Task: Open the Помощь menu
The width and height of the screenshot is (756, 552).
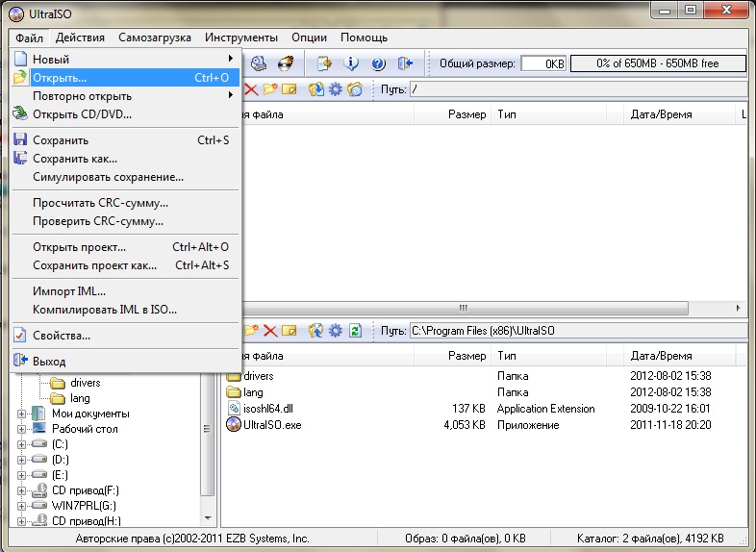Action: click(364, 38)
